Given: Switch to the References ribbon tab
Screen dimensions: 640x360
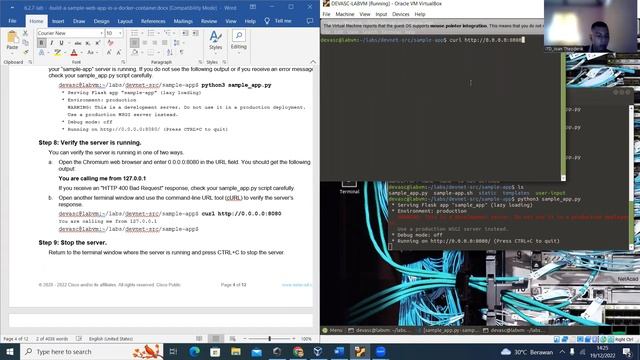Looking at the screenshot, I should pyautogui.click(x=153, y=21).
